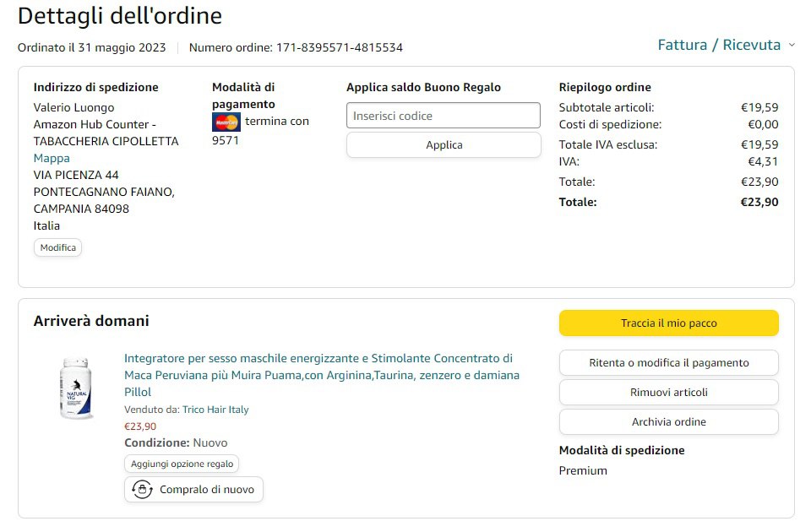Screen dimensions: 811x532
Task: Click the order number 171-8395571-4815534
Action: pos(340,47)
